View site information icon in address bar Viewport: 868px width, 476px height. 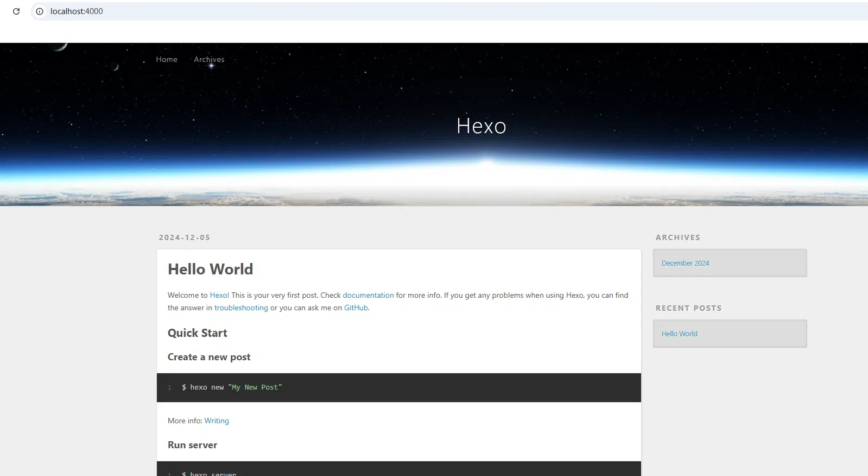click(x=40, y=11)
